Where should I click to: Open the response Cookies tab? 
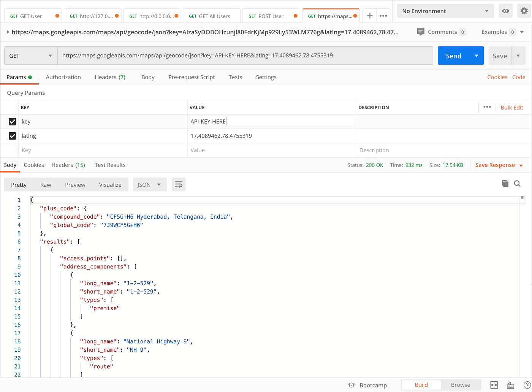pos(34,165)
